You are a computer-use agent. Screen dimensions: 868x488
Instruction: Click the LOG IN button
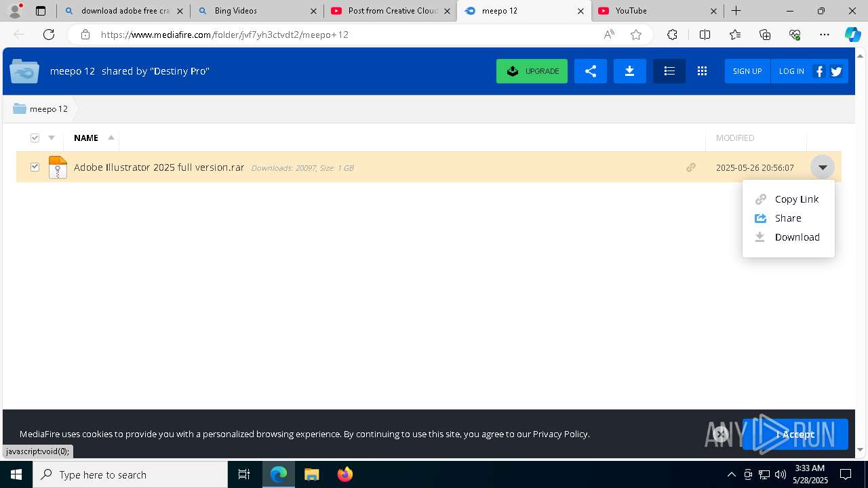point(791,71)
